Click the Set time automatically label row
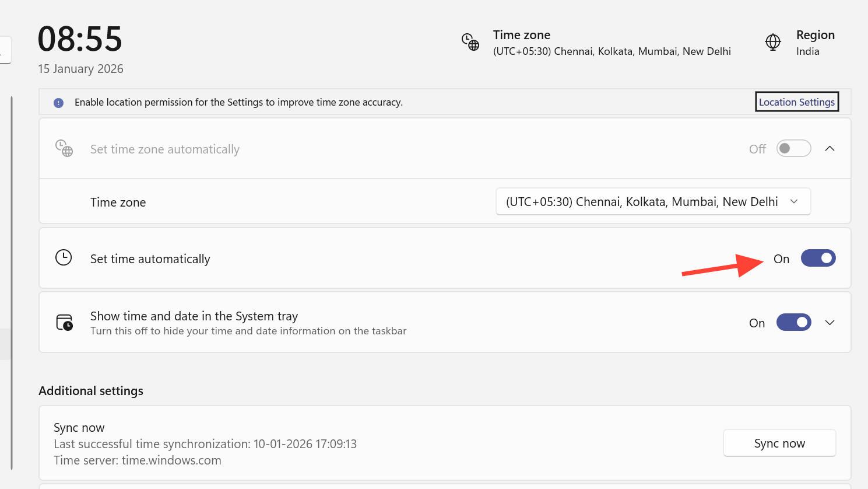This screenshot has height=489, width=868. (150, 259)
